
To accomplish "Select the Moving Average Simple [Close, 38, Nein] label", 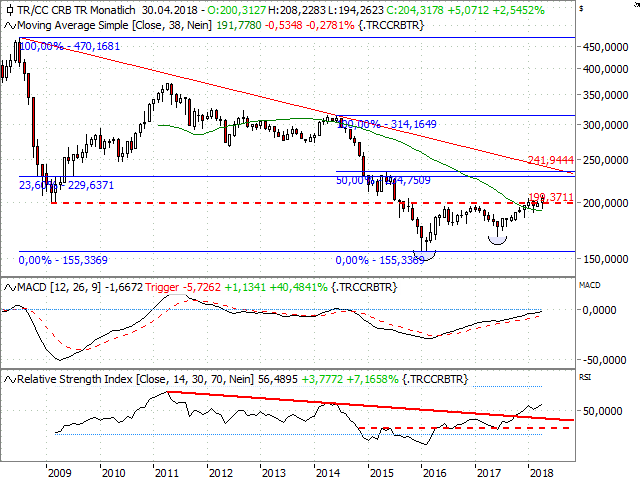I will coord(114,26).
